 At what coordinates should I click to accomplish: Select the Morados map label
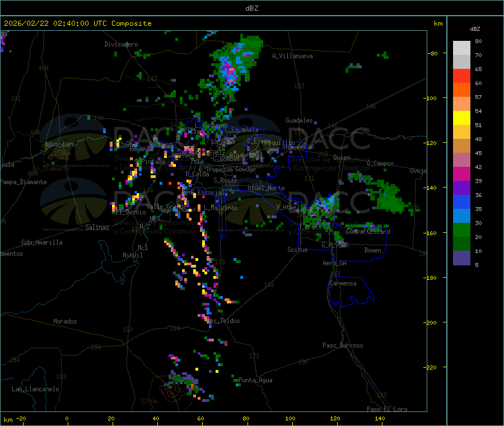(x=65, y=321)
